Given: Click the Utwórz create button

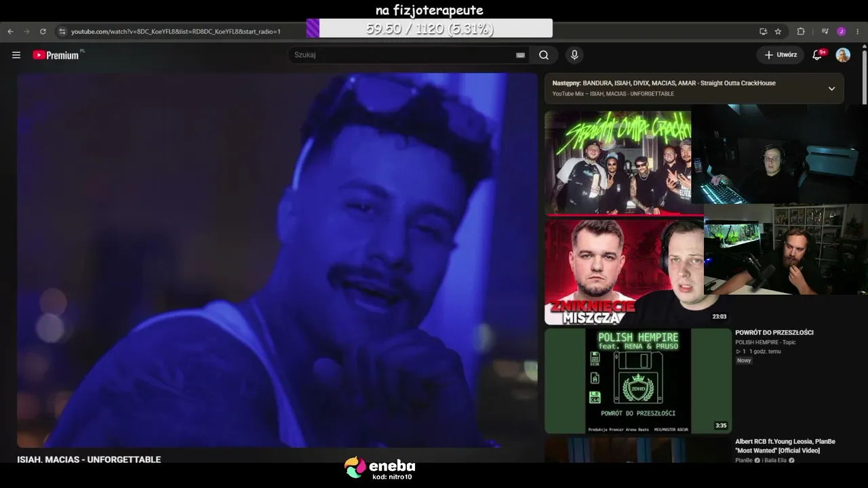Looking at the screenshot, I should coord(781,55).
